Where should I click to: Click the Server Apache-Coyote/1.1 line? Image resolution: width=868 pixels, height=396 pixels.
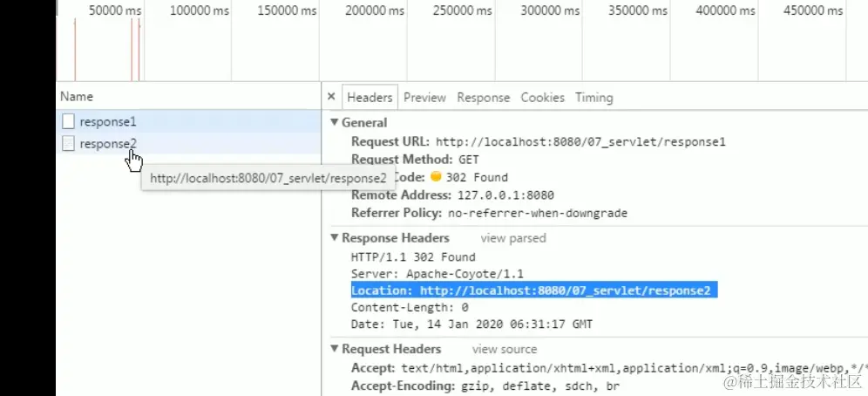coord(437,274)
